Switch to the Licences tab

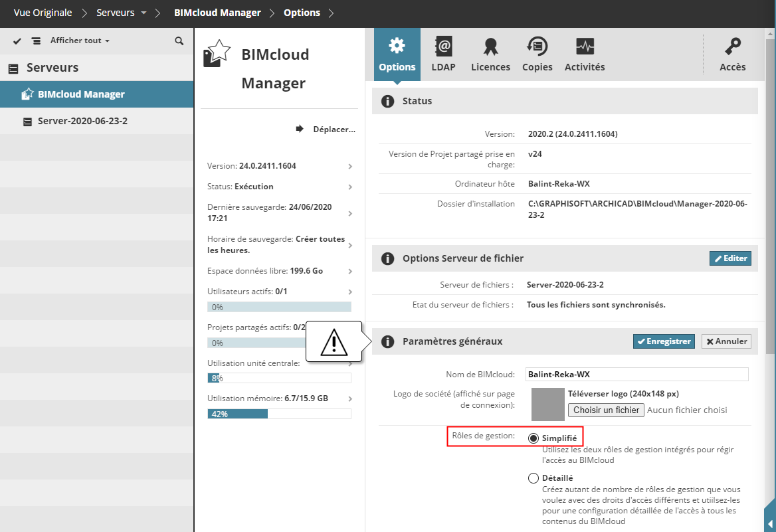[490, 54]
